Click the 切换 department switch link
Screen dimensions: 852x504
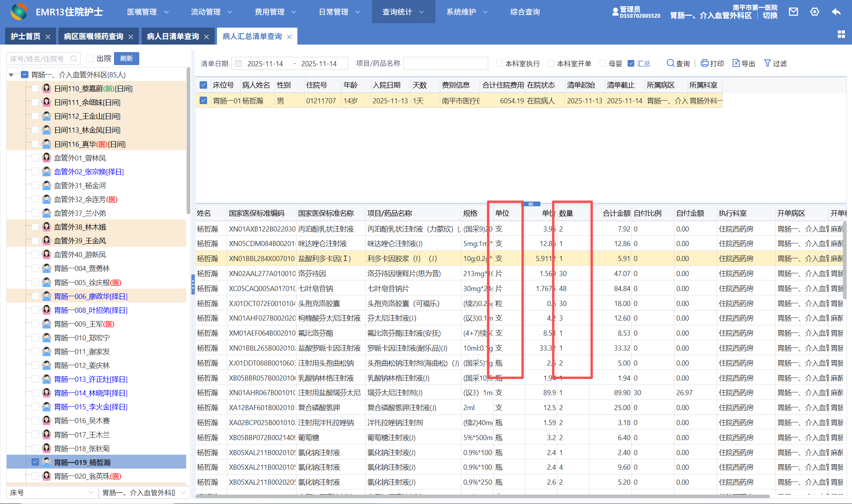point(770,15)
